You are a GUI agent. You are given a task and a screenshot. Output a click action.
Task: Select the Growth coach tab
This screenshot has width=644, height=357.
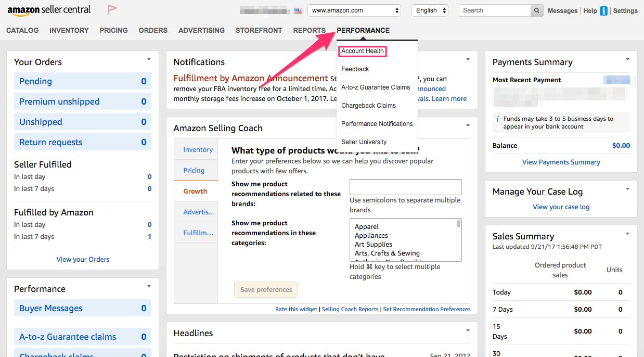(x=195, y=191)
